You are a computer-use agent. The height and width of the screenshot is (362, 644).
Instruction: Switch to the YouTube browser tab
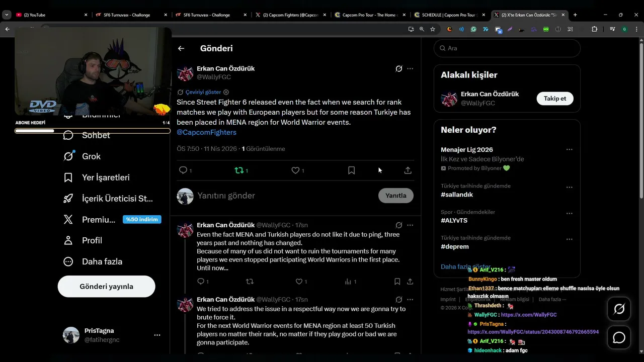tap(52, 15)
